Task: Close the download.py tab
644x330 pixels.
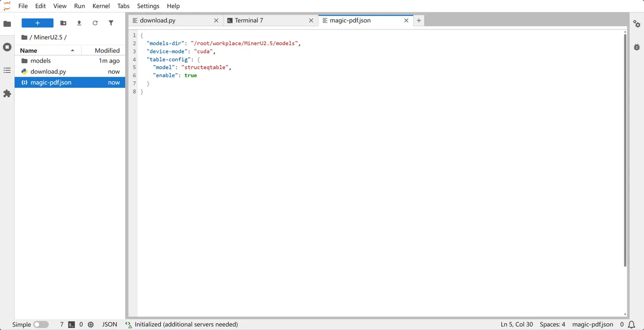Action: (x=216, y=20)
